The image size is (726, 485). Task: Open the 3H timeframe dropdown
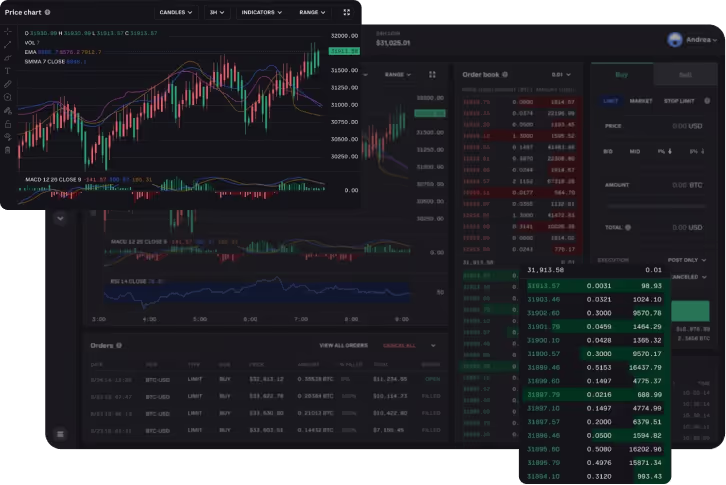(x=217, y=13)
